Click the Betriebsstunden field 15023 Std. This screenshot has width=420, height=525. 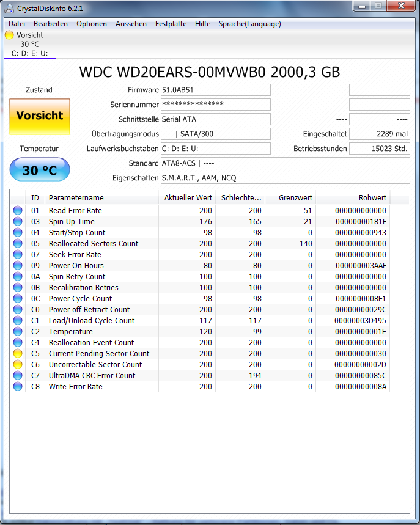[x=380, y=149]
